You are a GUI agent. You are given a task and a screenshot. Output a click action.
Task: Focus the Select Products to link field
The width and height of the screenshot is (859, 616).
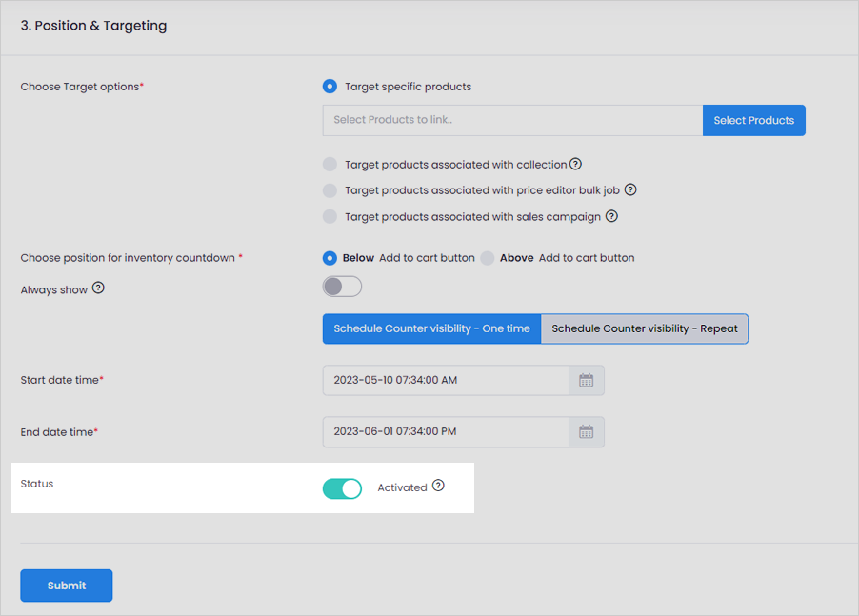[x=512, y=121]
